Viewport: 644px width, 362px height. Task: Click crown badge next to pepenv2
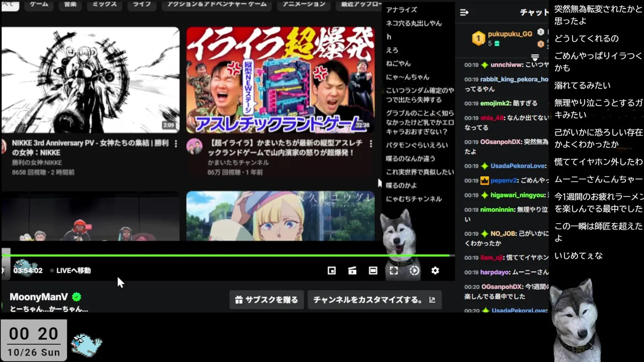point(485,180)
